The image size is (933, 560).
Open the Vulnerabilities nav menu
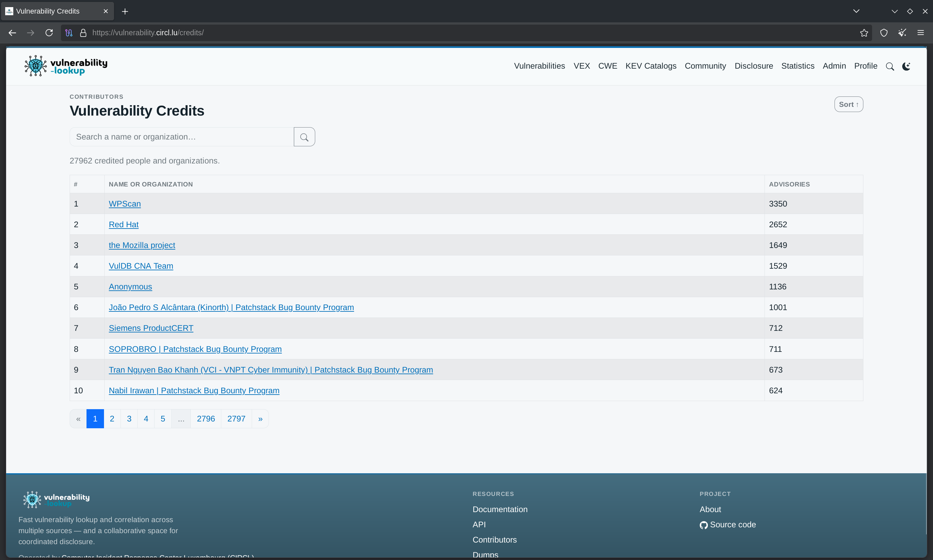click(x=540, y=66)
